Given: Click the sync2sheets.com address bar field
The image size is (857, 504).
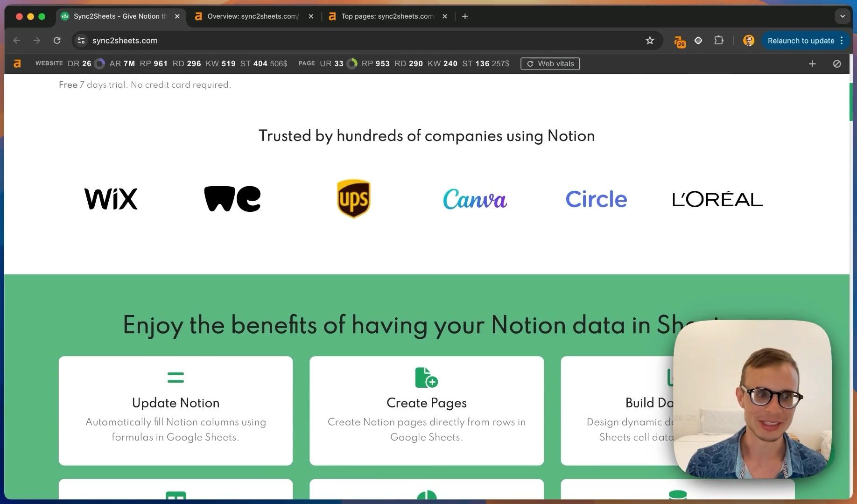Looking at the screenshot, I should click(364, 41).
